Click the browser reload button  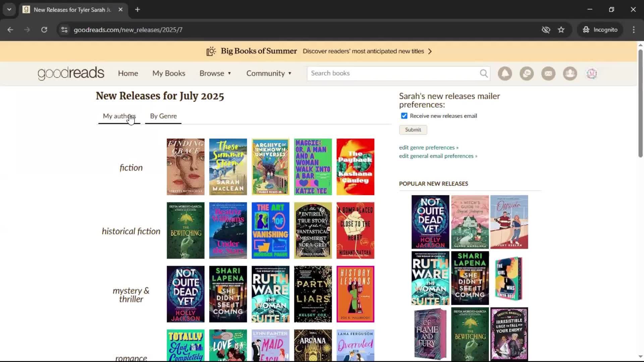pyautogui.click(x=44, y=30)
